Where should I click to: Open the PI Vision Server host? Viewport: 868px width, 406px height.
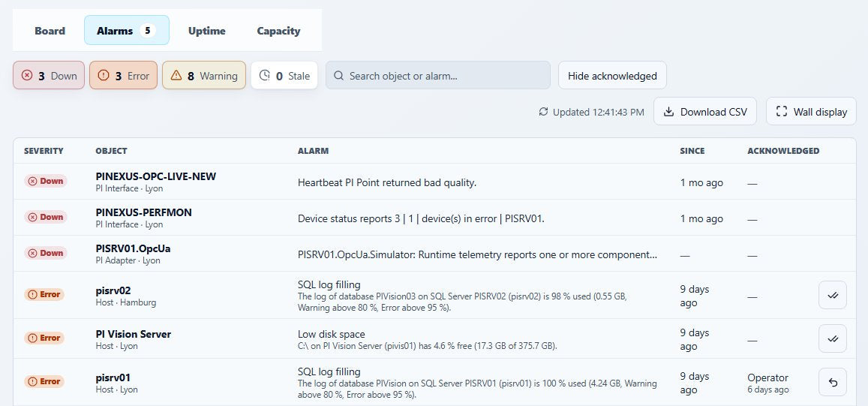(x=134, y=334)
